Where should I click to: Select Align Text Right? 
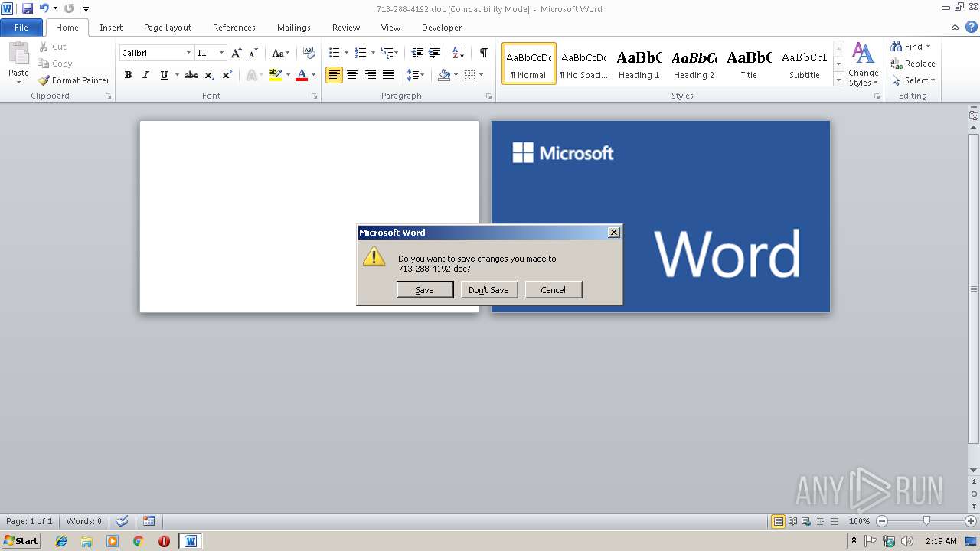(371, 75)
